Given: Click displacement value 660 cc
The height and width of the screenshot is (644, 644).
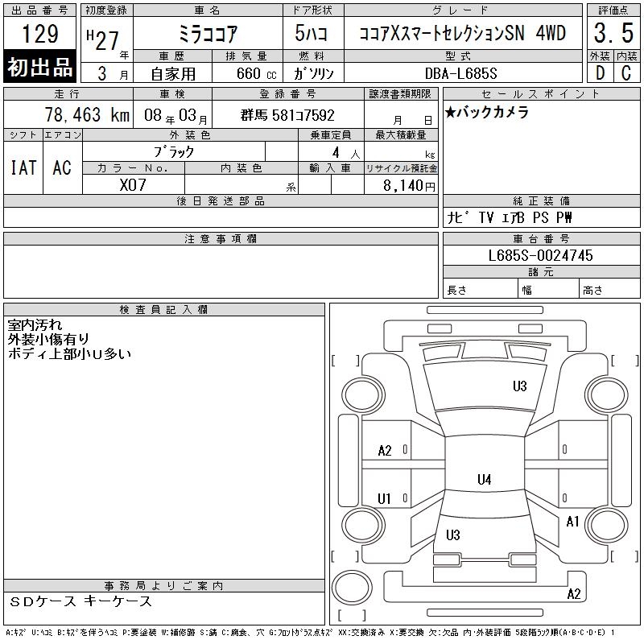Looking at the screenshot, I should point(256,73).
